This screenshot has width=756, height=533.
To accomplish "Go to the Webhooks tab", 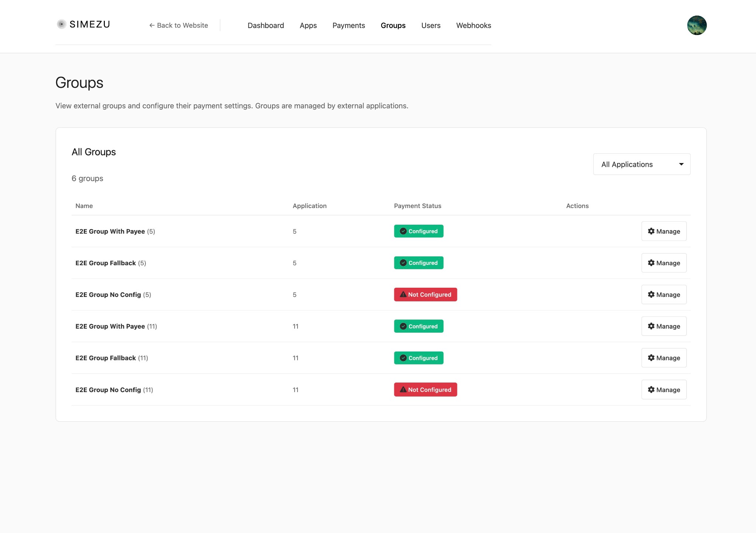I will pos(474,25).
